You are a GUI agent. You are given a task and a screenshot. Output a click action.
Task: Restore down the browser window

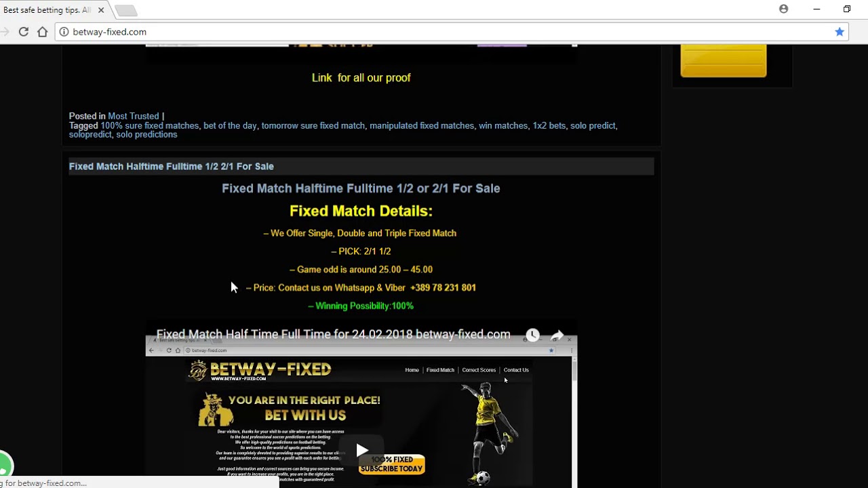(x=847, y=9)
